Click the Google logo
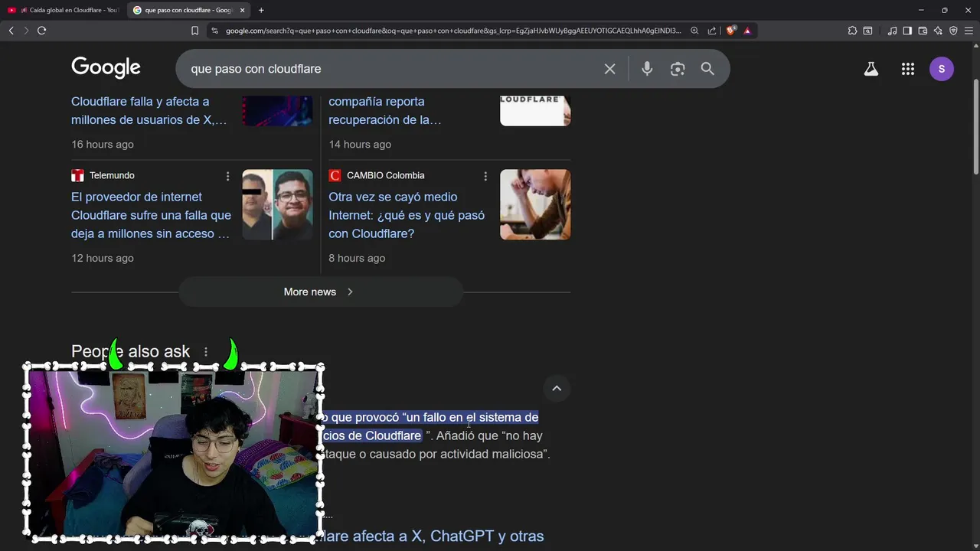The image size is (980, 551). point(106,68)
